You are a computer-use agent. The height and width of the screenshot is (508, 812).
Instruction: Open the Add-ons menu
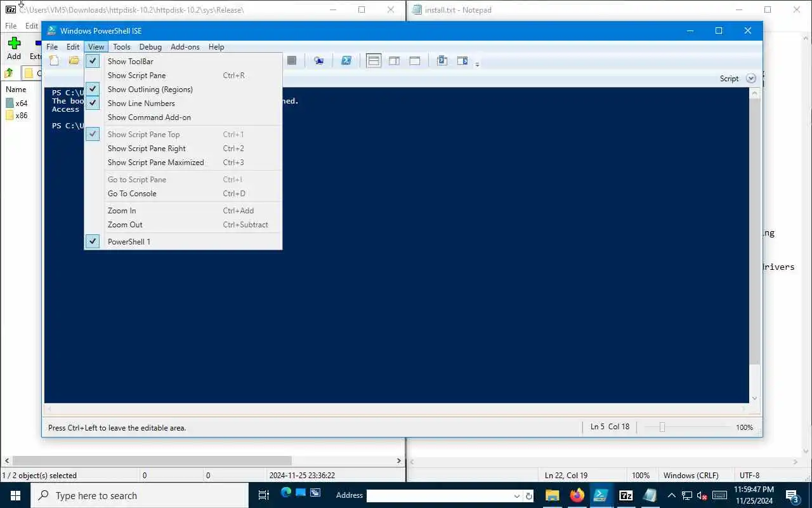coord(185,47)
